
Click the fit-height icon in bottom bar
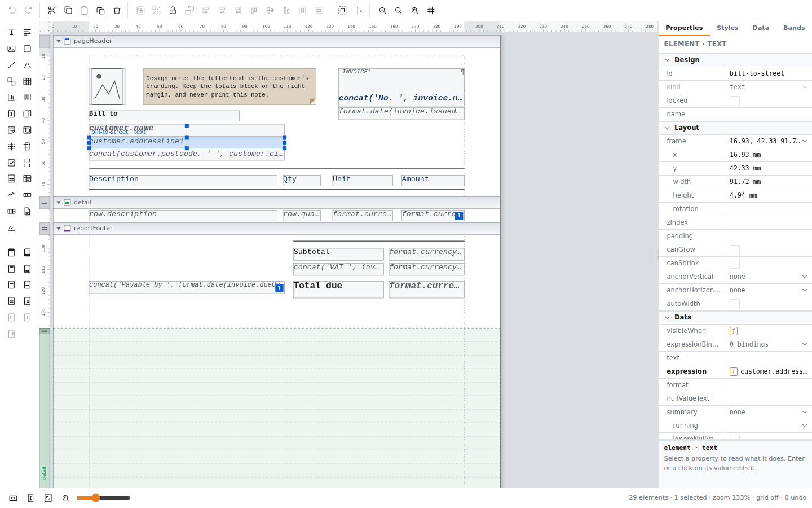30,498
